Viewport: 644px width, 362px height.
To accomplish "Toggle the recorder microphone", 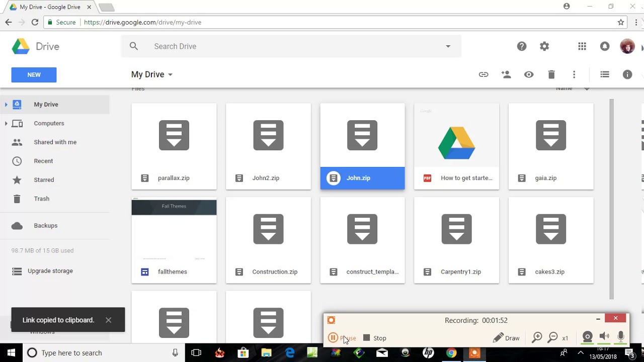I will [x=621, y=336].
